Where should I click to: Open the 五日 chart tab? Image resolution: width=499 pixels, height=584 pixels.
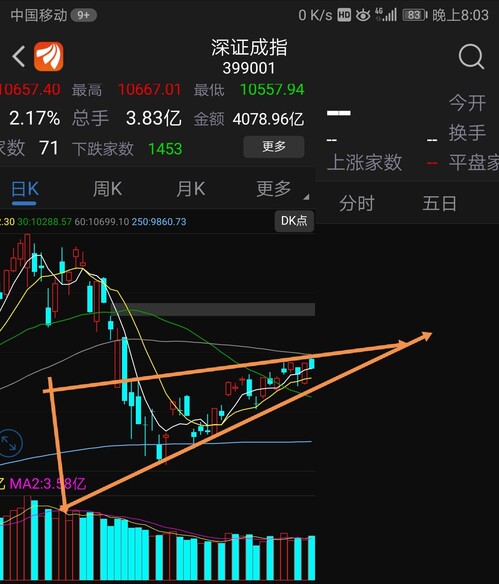[x=439, y=203]
